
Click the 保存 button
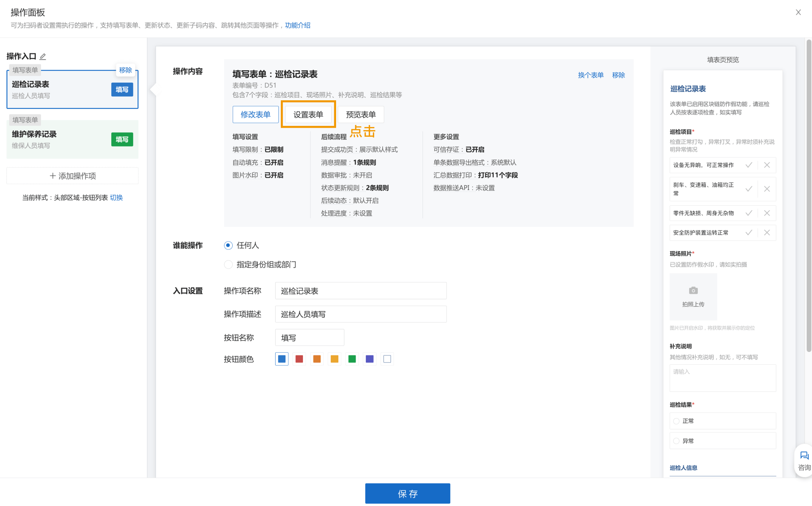pyautogui.click(x=408, y=494)
